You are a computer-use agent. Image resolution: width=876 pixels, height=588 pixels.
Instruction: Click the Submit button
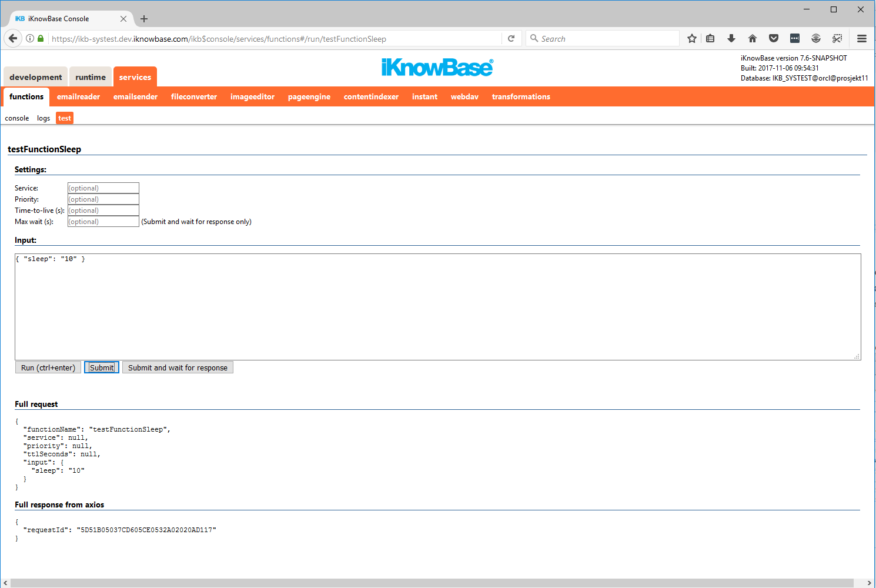(x=102, y=367)
